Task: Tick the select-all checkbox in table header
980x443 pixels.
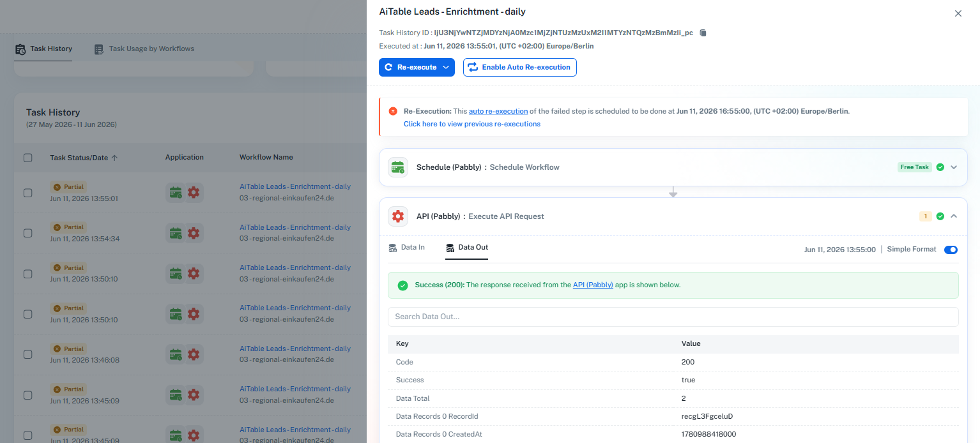Action: pyautogui.click(x=28, y=158)
